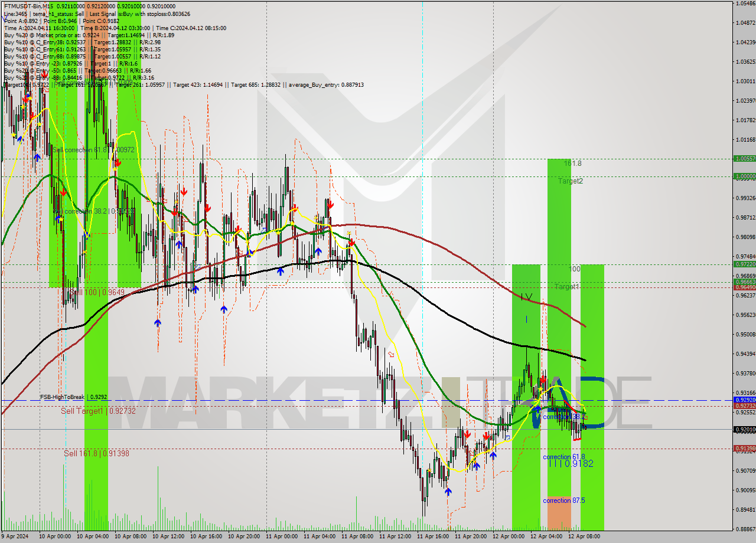Click the 0.95008 price axis value
Image resolution: width=756 pixels, height=543 pixels.
(x=745, y=334)
